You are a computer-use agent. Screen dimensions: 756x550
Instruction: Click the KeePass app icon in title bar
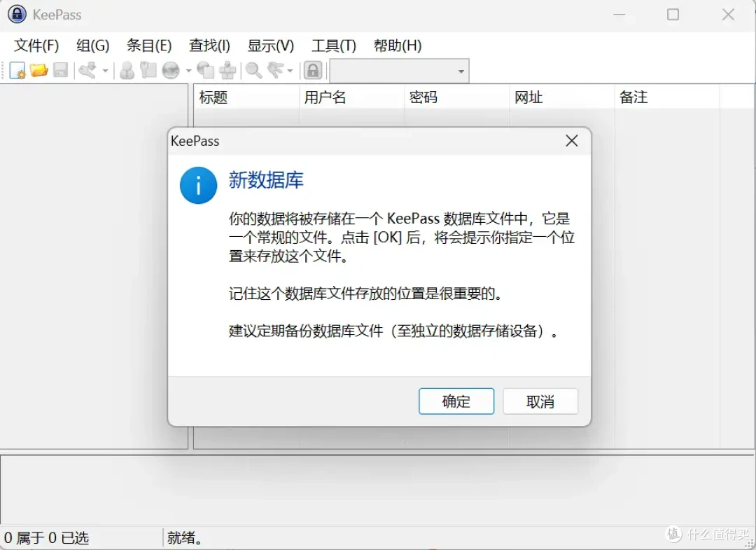pos(17,14)
